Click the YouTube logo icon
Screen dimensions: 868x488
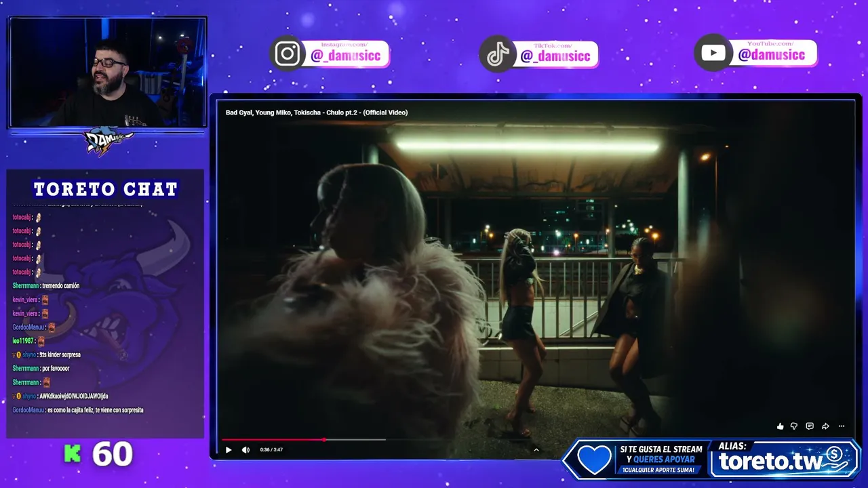[x=713, y=52]
